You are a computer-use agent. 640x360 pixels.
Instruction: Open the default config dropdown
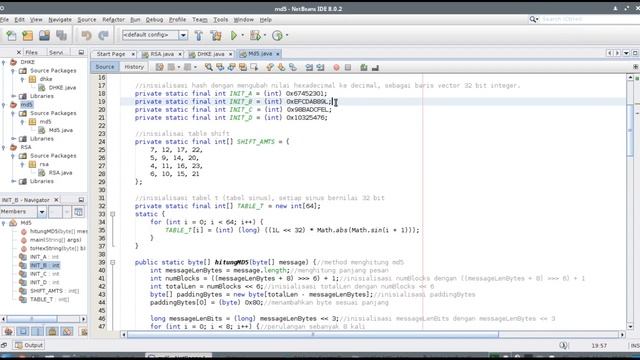(x=183, y=35)
